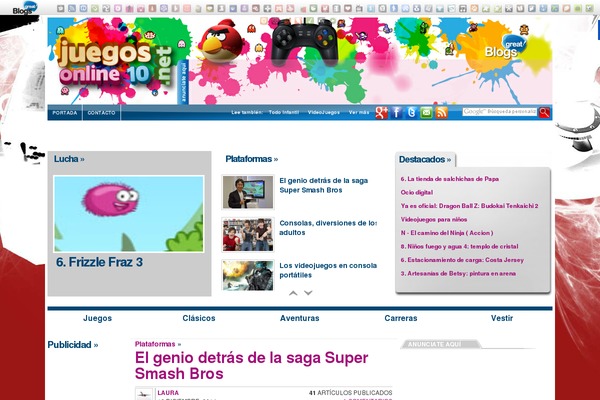Click the 'ANUNCIATE AQUÍ' sidebar tab
Screen dimensions: 600x400
tap(440, 344)
